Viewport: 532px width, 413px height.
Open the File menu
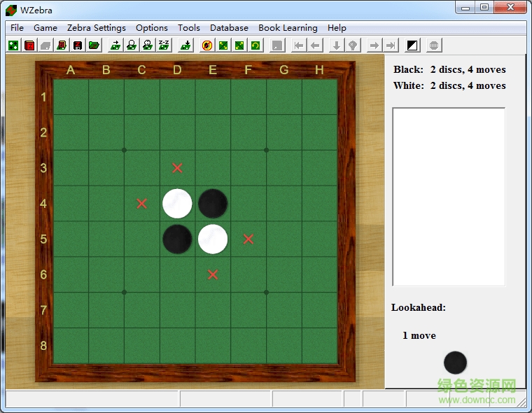pyautogui.click(x=17, y=28)
